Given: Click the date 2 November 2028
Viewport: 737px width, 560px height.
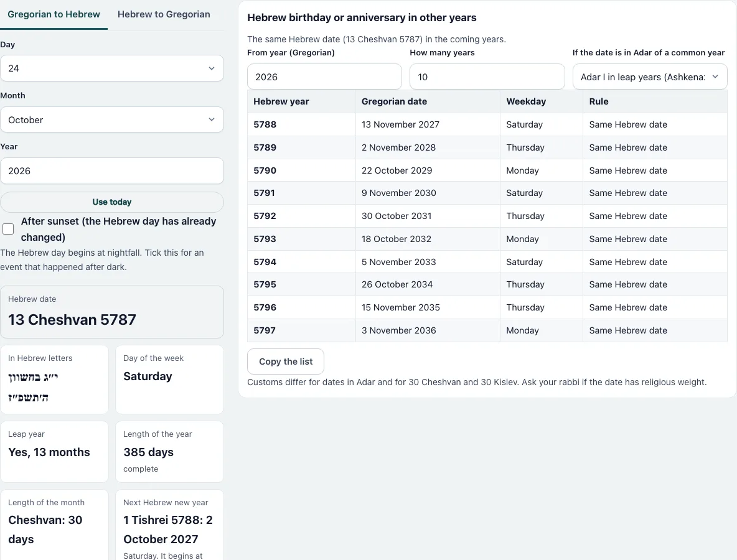Looking at the screenshot, I should tap(398, 147).
